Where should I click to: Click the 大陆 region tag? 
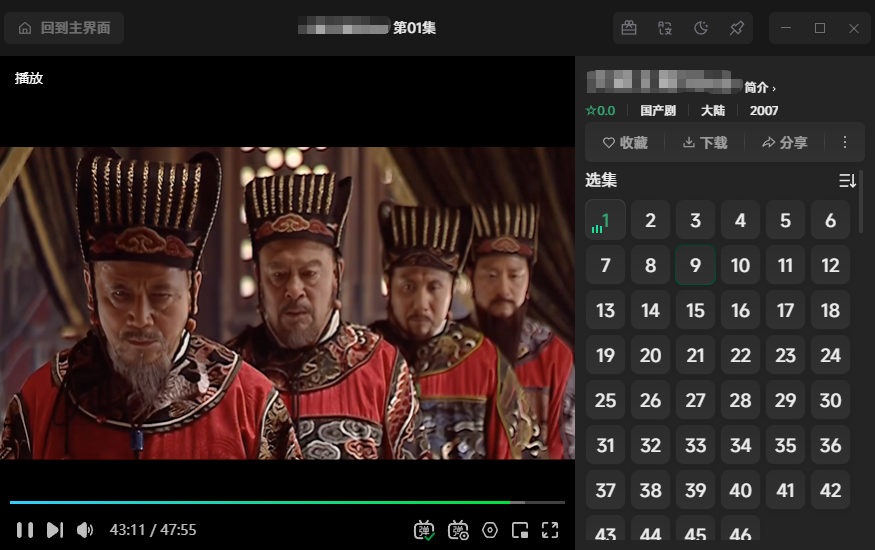[x=713, y=110]
